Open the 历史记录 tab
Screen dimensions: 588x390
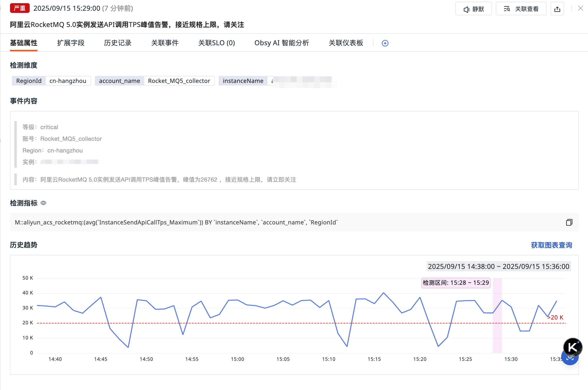click(x=118, y=43)
